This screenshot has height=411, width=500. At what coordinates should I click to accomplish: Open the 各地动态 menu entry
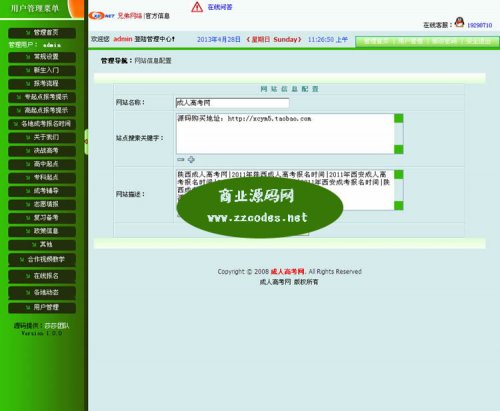pyautogui.click(x=42, y=292)
